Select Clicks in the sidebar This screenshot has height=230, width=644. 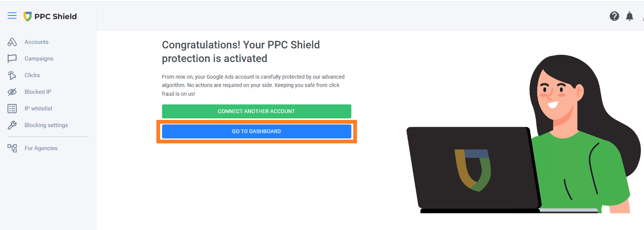click(32, 75)
